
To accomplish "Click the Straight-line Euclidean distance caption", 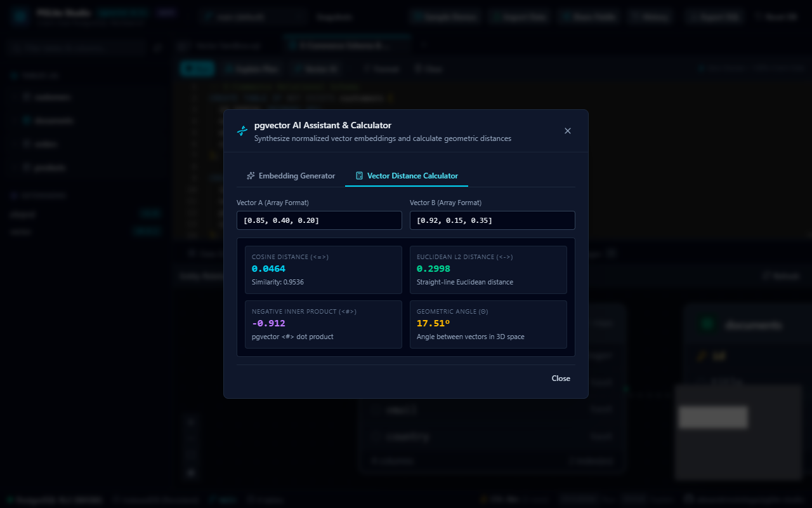I will (x=465, y=282).
